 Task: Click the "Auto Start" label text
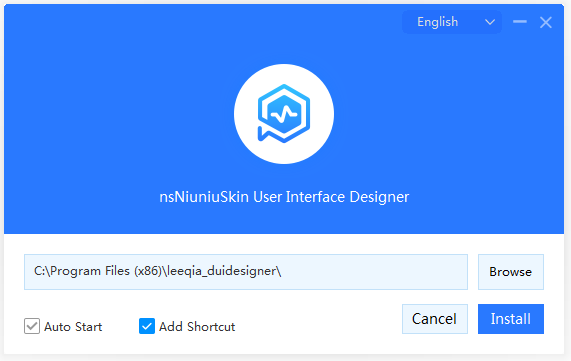[73, 327]
